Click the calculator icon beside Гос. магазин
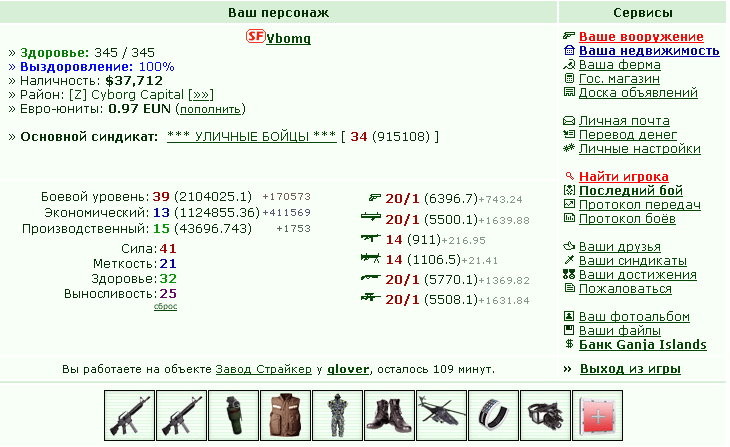Image resolution: width=730 pixels, height=447 pixels. tap(569, 78)
